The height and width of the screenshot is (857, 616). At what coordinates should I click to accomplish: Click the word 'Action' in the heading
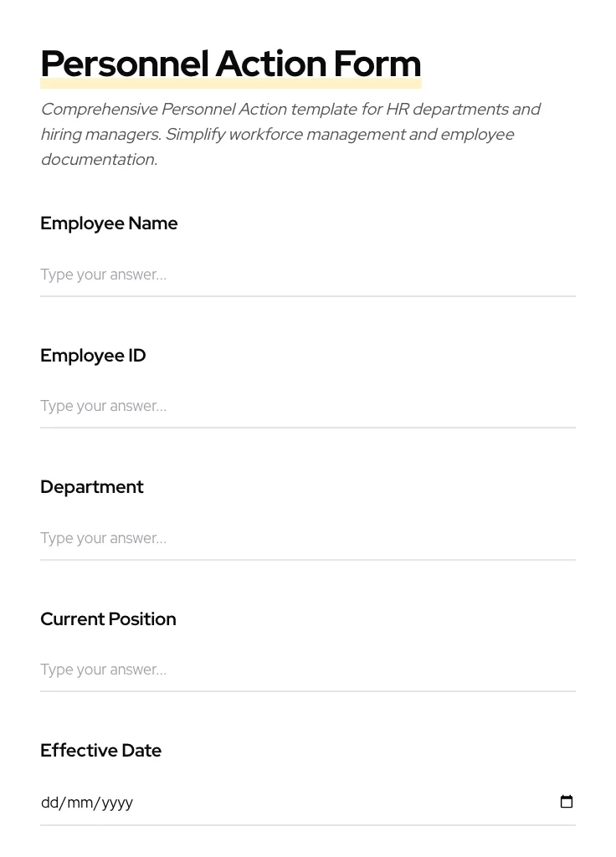pos(270,64)
